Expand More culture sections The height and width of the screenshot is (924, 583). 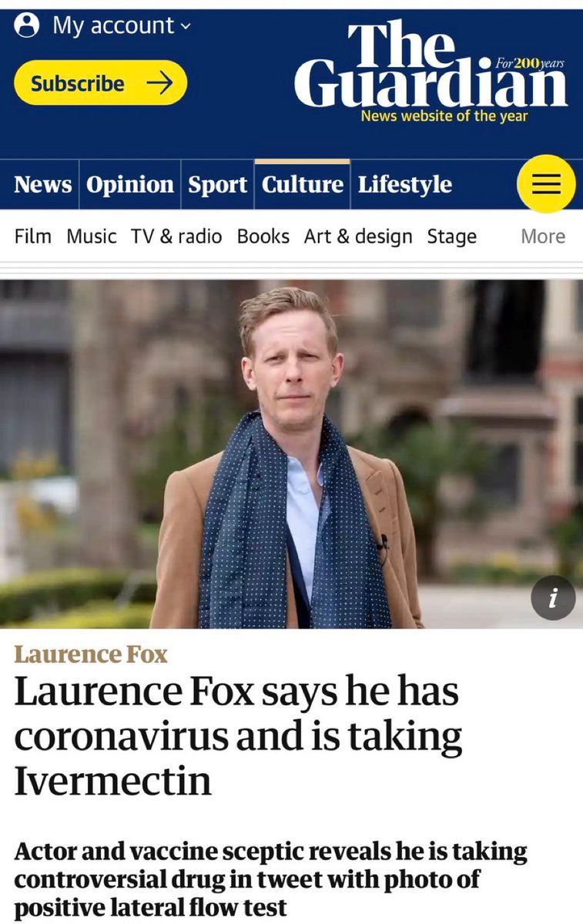543,236
